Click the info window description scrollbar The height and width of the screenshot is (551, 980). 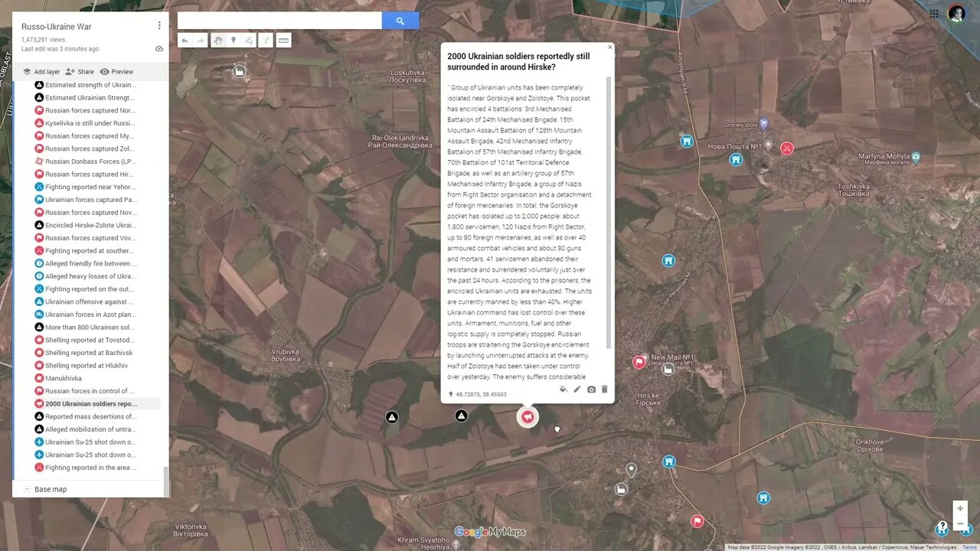609,212
